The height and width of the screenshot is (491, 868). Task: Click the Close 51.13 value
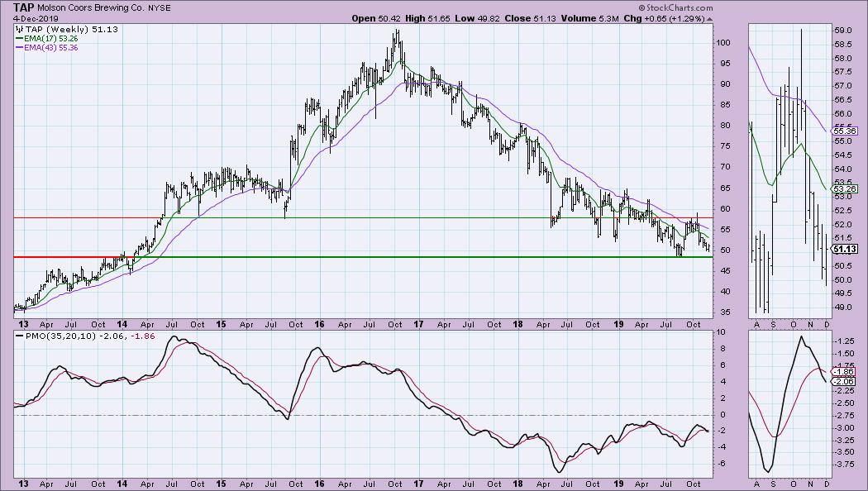pyautogui.click(x=530, y=18)
